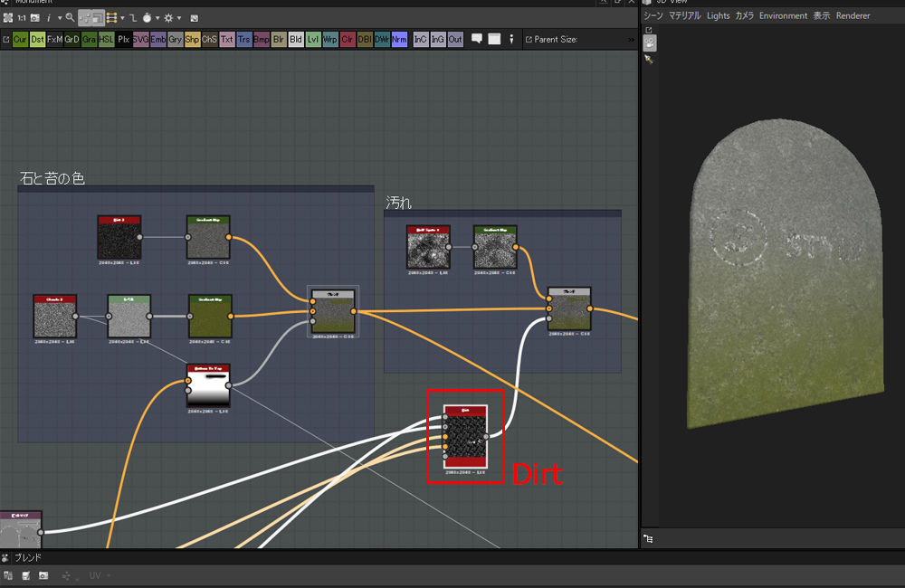Image resolution: width=905 pixels, height=588 pixels.
Task: Reset graph zoom with the 1:1 icon
Action: pyautogui.click(x=22, y=18)
